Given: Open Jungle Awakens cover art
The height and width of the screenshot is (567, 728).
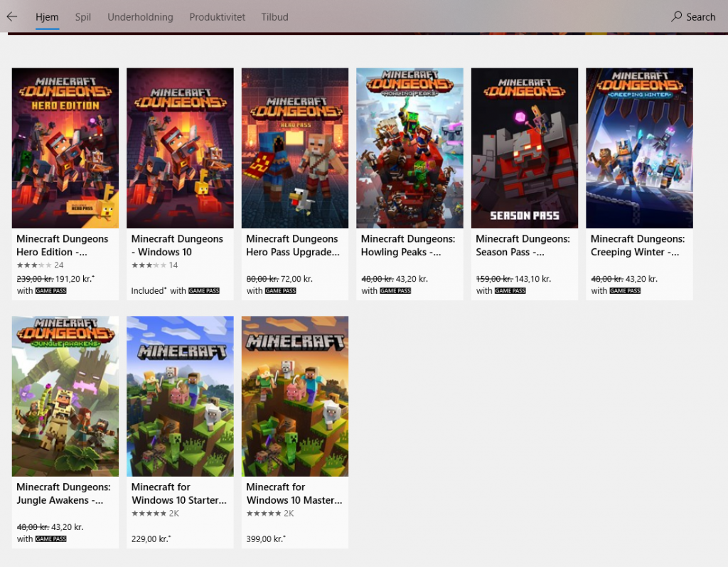Looking at the screenshot, I should point(65,396).
